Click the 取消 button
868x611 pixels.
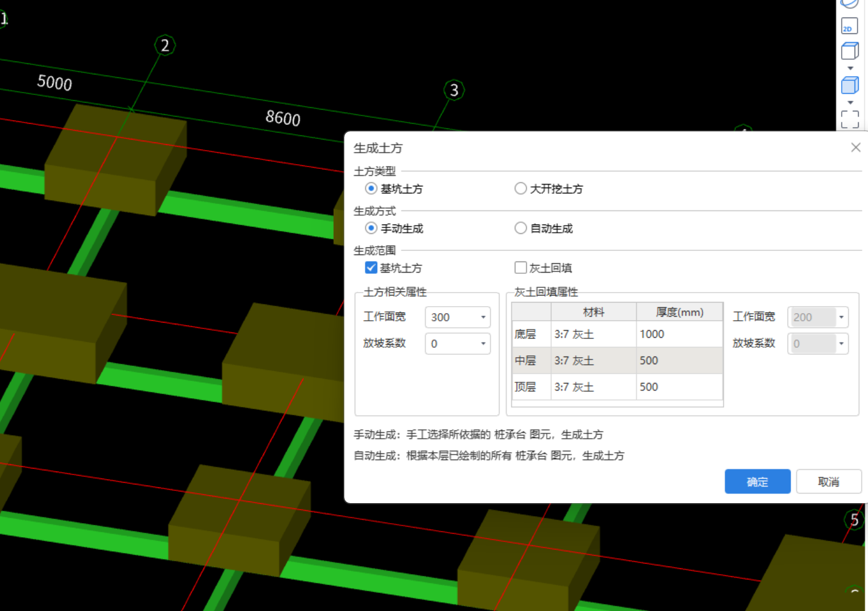click(828, 481)
